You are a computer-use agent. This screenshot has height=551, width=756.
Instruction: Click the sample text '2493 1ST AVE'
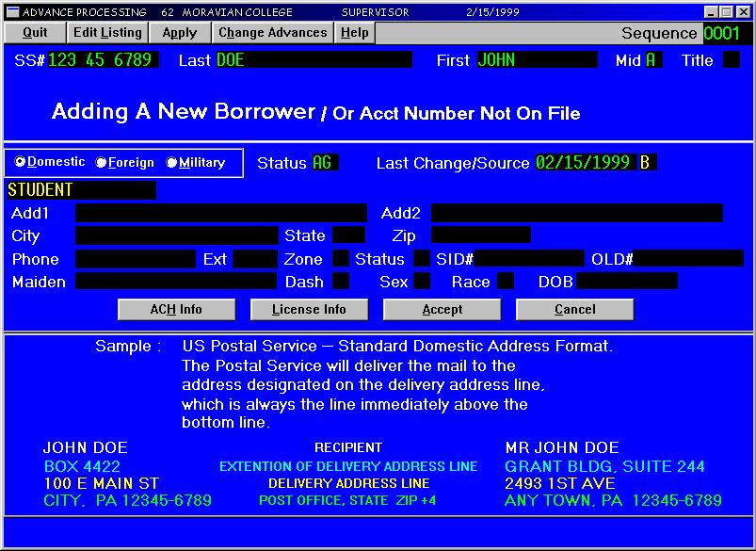coord(560,483)
